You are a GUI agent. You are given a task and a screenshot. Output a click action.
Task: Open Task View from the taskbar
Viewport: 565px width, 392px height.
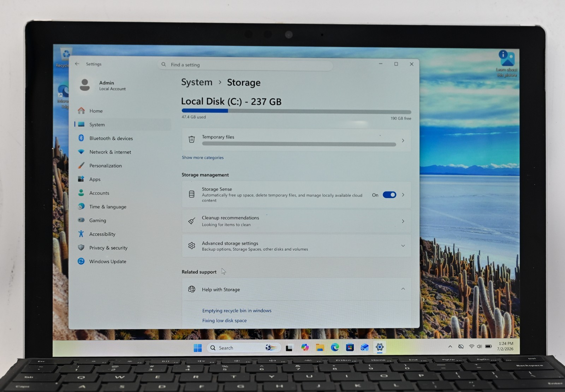(x=289, y=348)
